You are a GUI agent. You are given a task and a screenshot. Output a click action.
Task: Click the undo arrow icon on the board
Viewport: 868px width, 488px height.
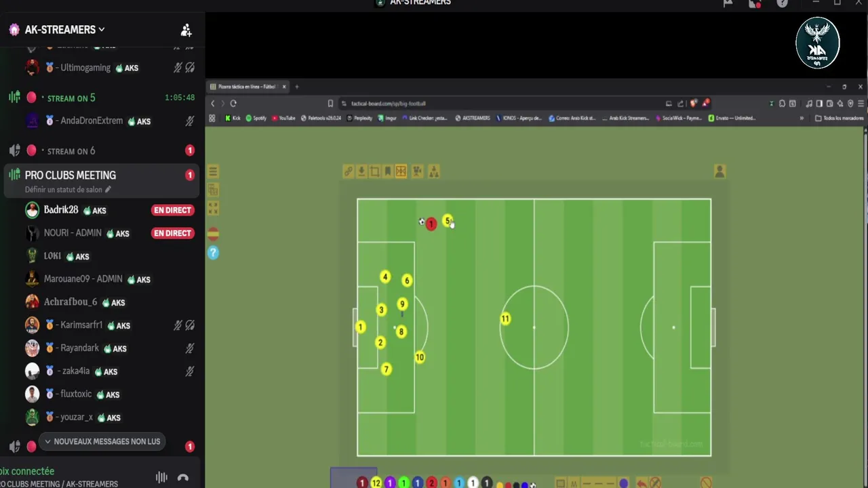(641, 483)
